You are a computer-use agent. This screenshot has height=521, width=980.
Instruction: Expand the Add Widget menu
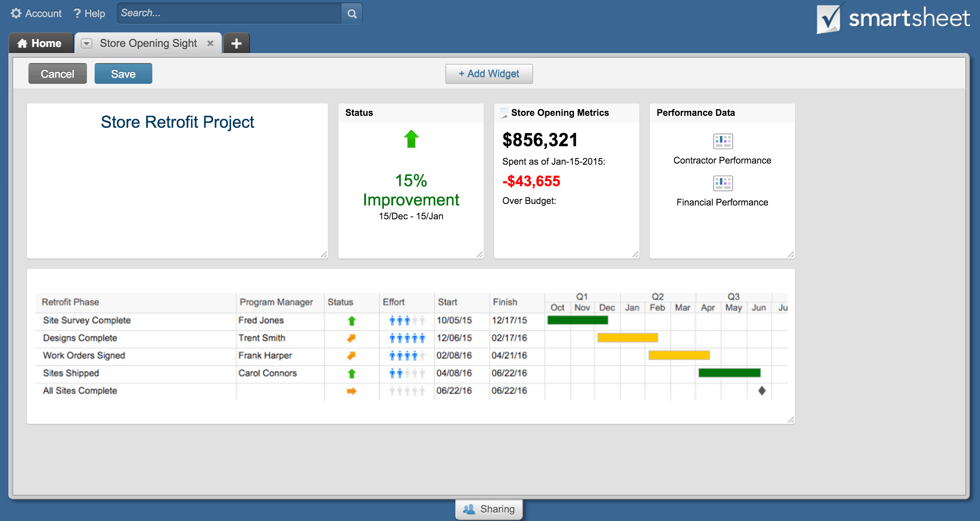click(489, 73)
